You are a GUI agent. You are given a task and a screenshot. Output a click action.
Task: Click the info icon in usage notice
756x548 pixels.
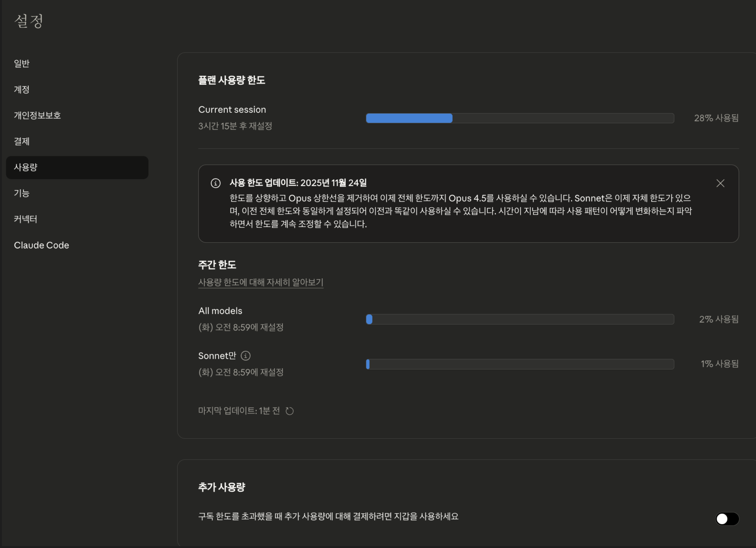click(216, 183)
